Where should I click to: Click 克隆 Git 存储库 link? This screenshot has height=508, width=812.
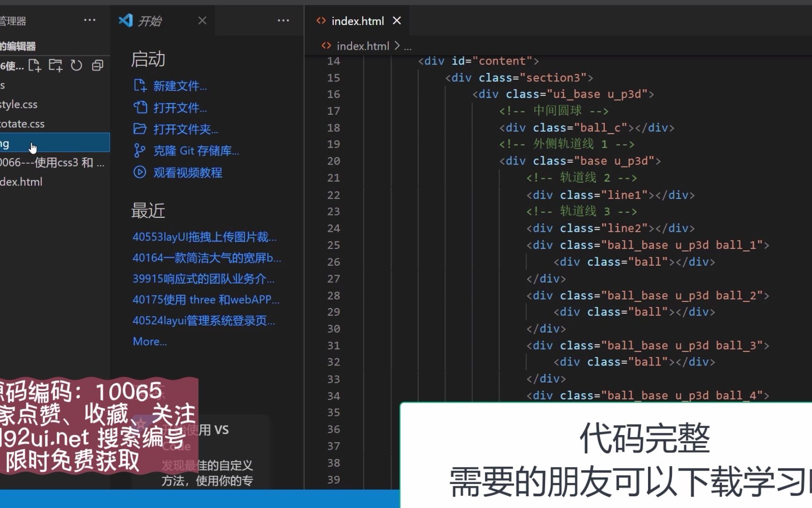click(196, 151)
